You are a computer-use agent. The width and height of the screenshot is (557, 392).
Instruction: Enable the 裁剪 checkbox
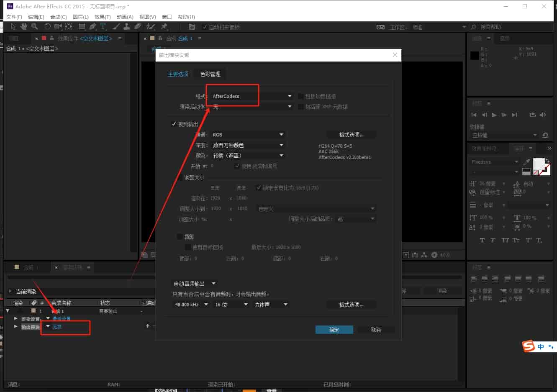click(x=180, y=236)
